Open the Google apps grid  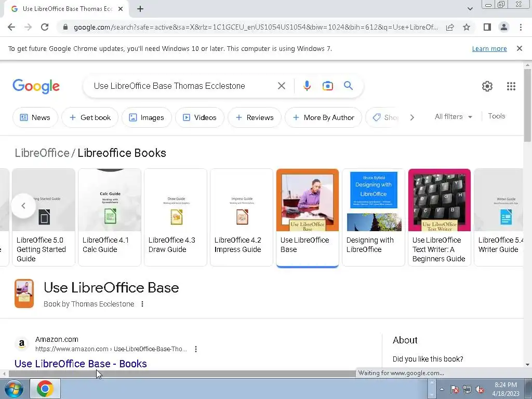point(511,86)
